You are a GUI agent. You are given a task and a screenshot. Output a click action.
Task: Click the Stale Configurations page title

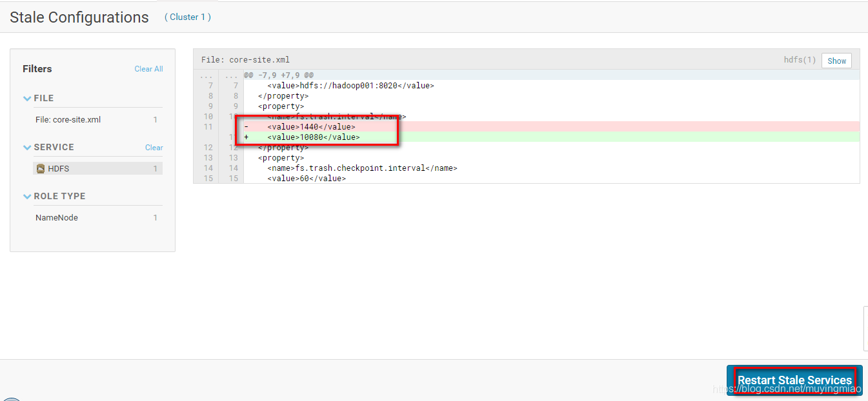79,17
